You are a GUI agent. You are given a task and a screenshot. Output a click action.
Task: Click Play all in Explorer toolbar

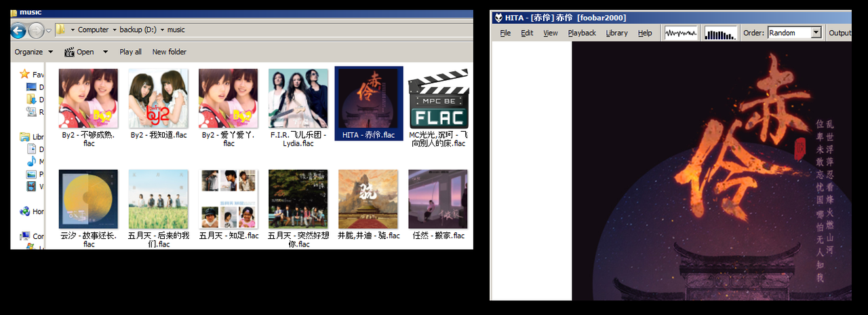click(131, 52)
